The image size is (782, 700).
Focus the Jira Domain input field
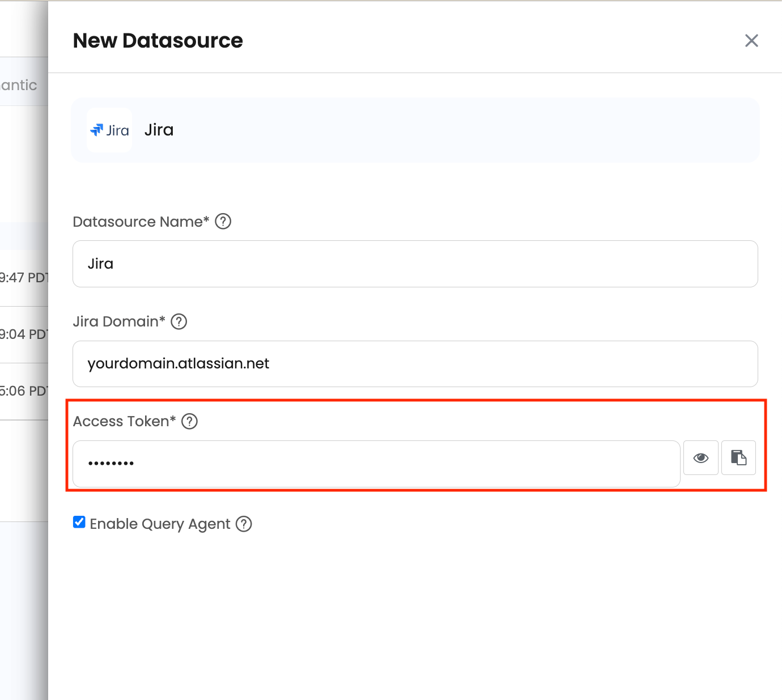pos(415,364)
